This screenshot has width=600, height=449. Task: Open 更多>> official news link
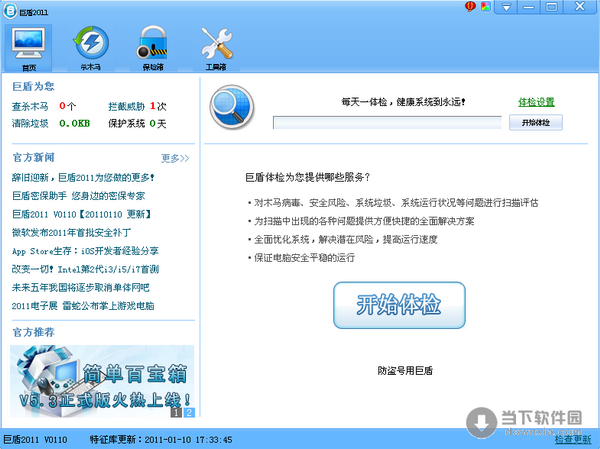[175, 158]
